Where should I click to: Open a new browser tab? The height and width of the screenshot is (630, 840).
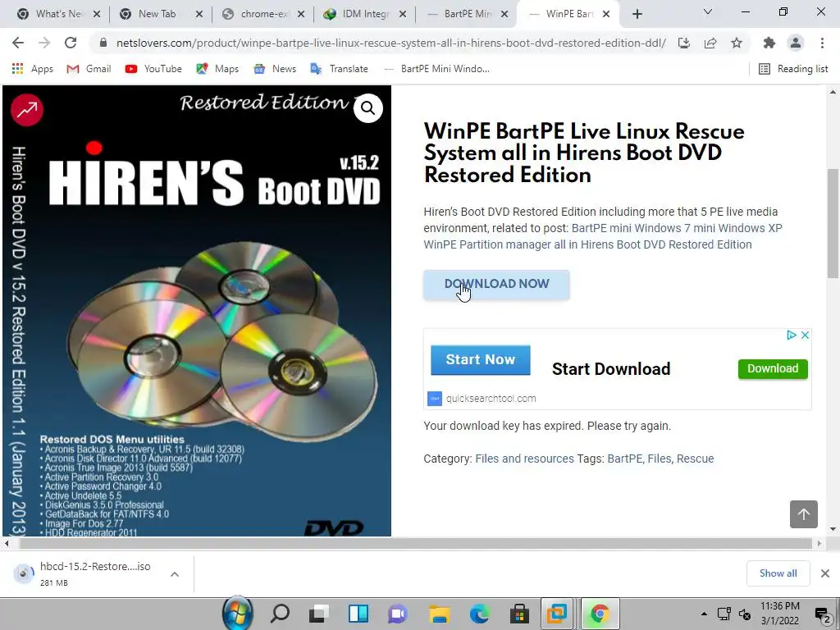637,14
